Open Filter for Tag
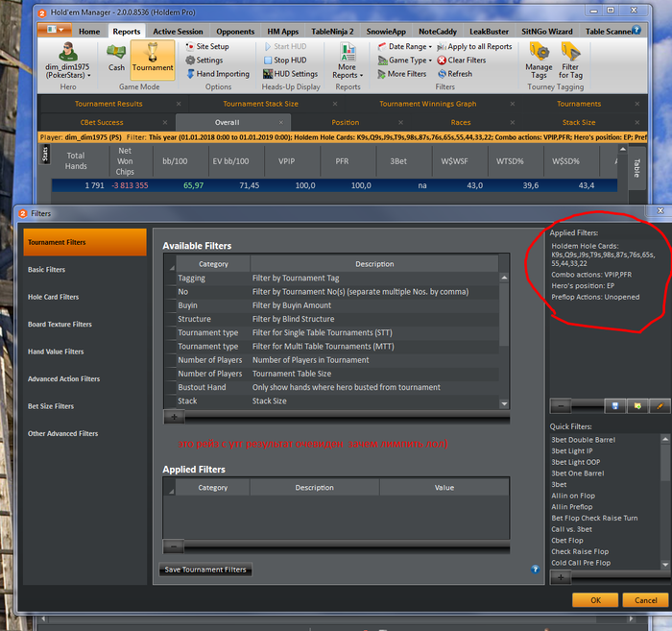This screenshot has height=631, width=672. click(570, 61)
